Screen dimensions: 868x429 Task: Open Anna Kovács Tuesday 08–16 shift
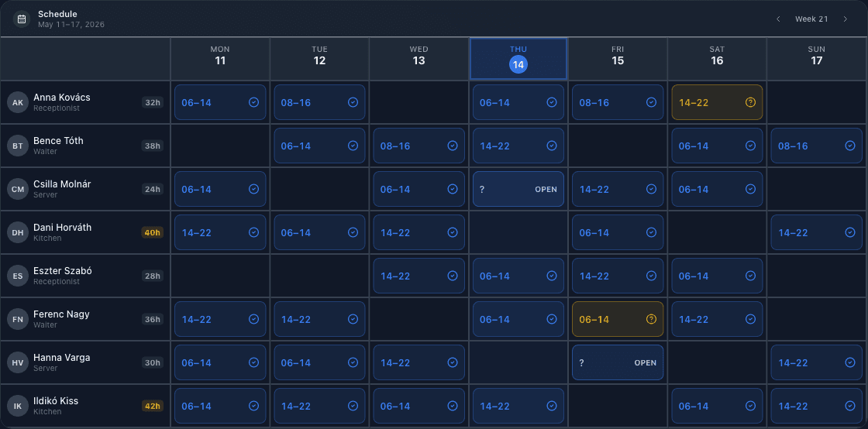pyautogui.click(x=319, y=102)
